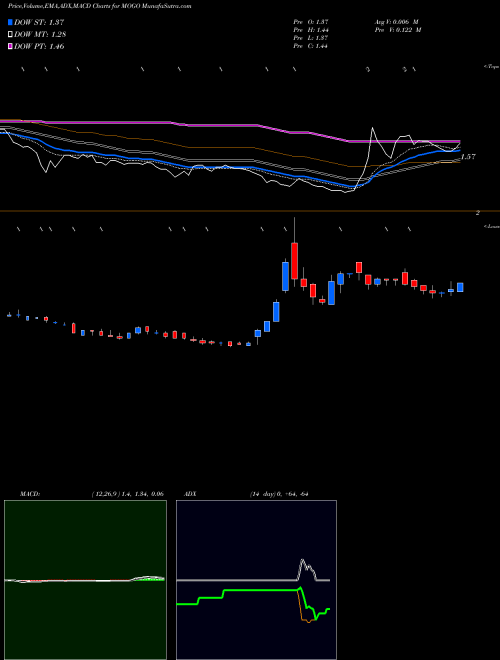500x660 pixels.
Task: Click the 'Pre O: 1.37' value
Action: tap(311, 22)
